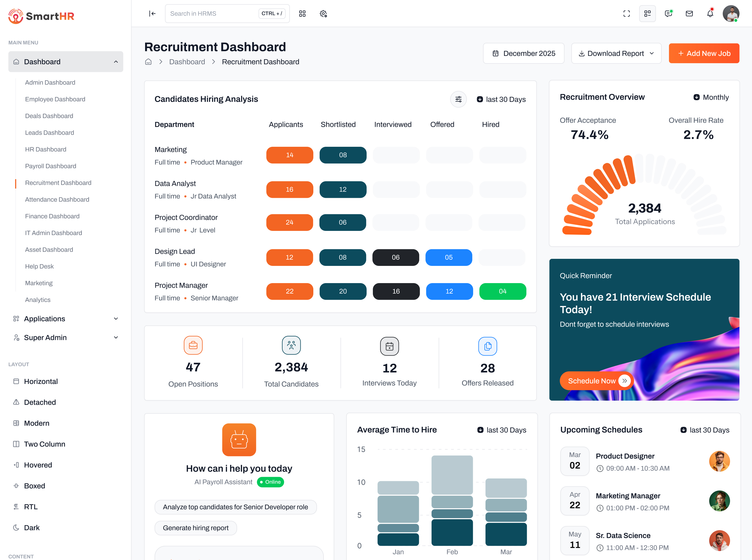Click the Add New Job button
Image resolution: width=752 pixels, height=560 pixels.
(704, 53)
